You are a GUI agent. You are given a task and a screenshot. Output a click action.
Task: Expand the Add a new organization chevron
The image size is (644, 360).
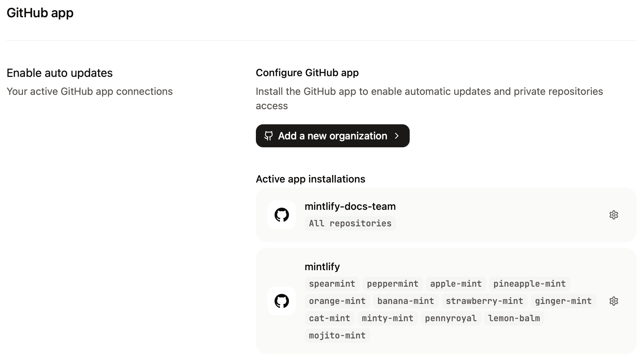click(x=397, y=136)
